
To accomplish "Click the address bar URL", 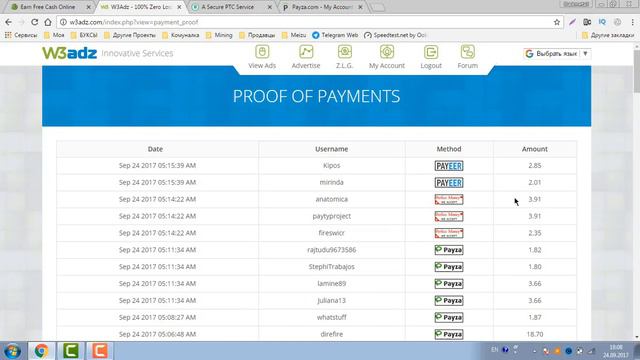I will coord(134,22).
